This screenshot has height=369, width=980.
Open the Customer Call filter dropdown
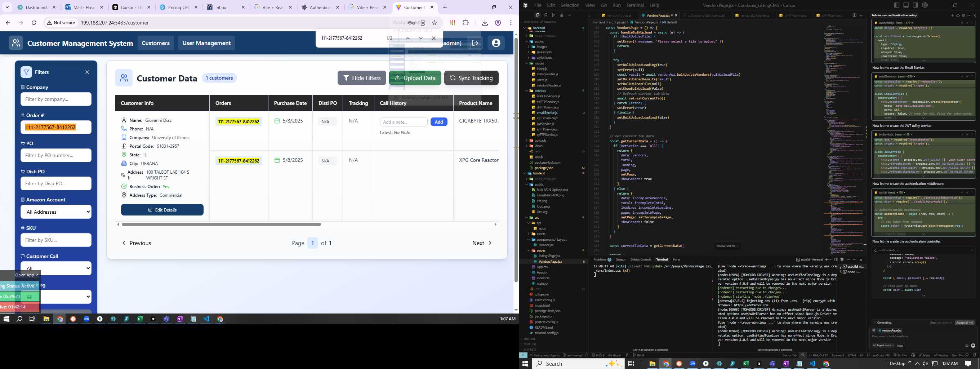click(56, 268)
